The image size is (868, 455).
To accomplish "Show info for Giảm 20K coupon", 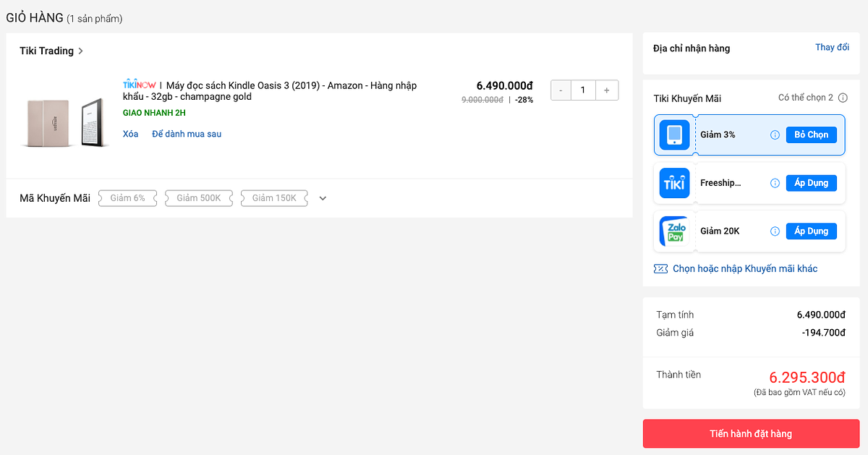I will [x=775, y=231].
